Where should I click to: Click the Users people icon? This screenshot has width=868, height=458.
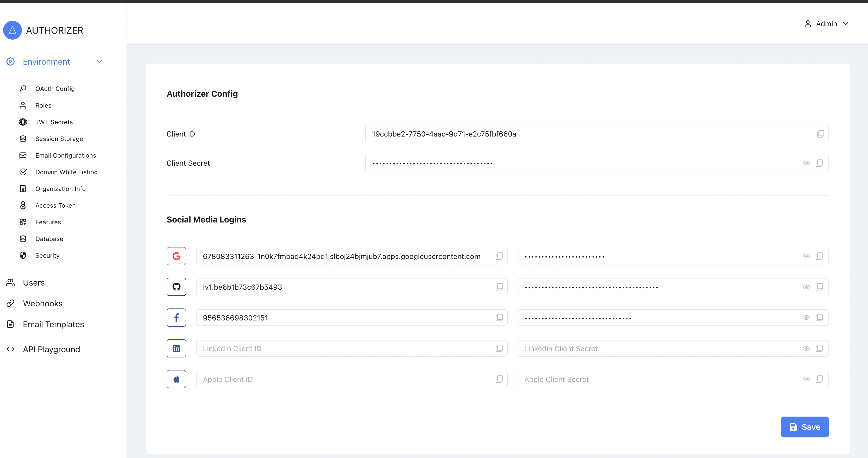point(10,283)
